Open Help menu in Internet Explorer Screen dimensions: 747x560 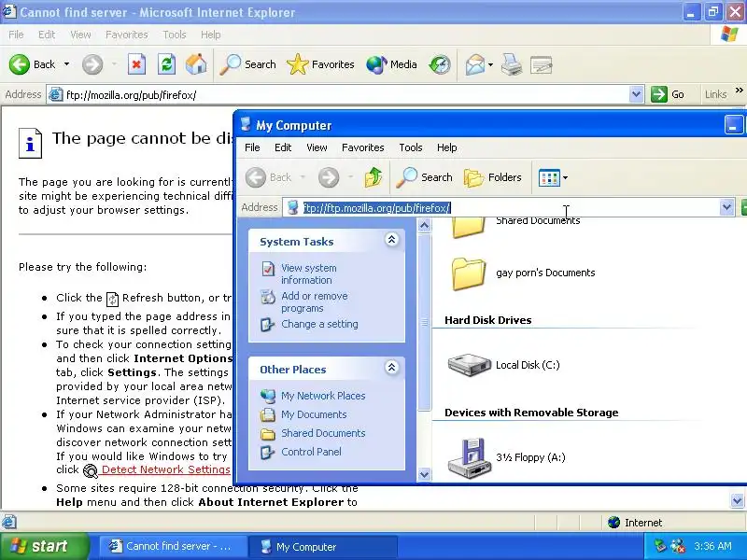point(211,35)
